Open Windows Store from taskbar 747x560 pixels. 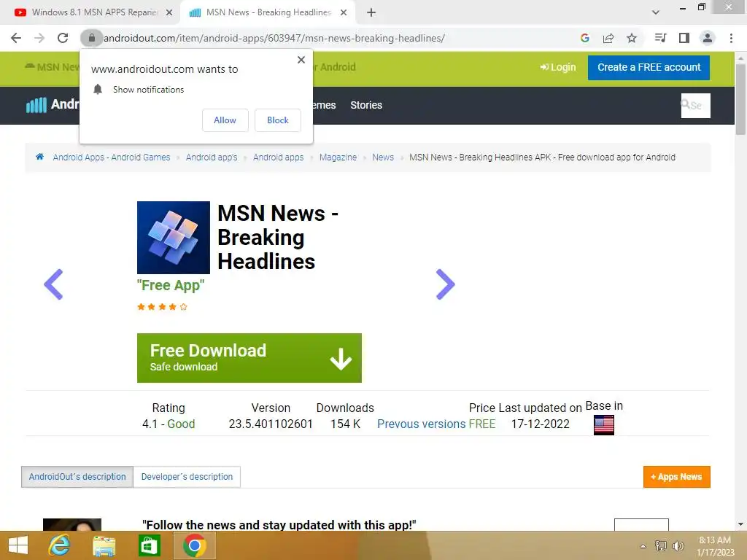(149, 545)
